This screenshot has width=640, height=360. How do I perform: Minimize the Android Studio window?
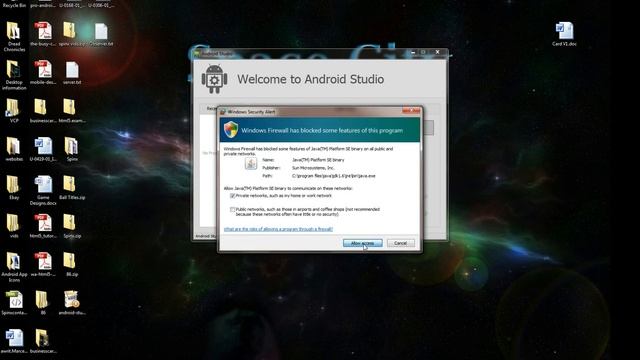coord(413,52)
